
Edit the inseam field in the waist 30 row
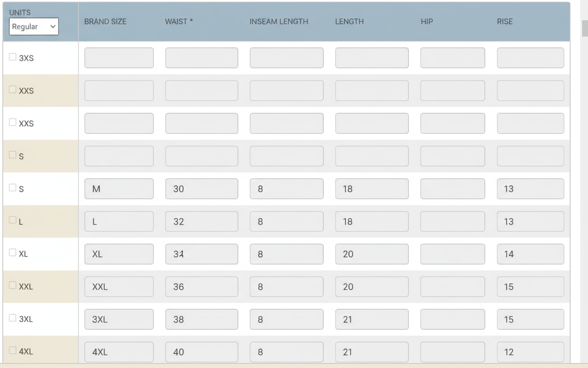[287, 189]
